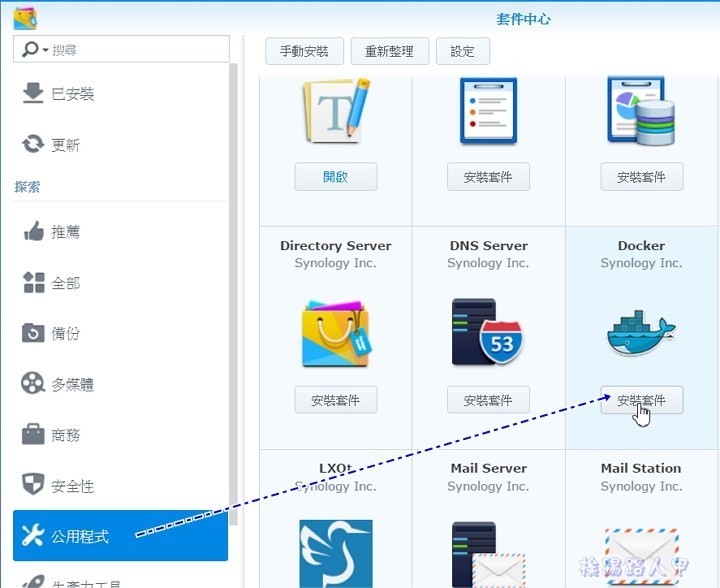The height and width of the screenshot is (588, 720).
Task: Install the clipboard list package
Action: point(489,176)
